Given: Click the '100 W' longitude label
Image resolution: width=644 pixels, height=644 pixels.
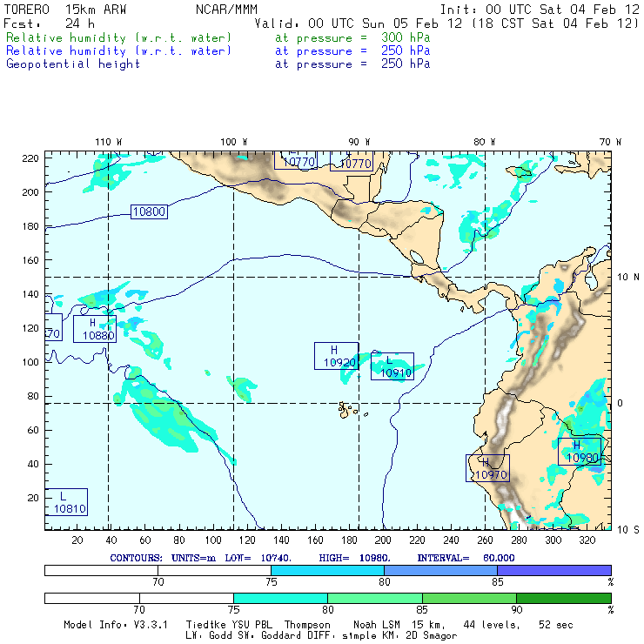Looking at the screenshot, I should [x=234, y=142].
